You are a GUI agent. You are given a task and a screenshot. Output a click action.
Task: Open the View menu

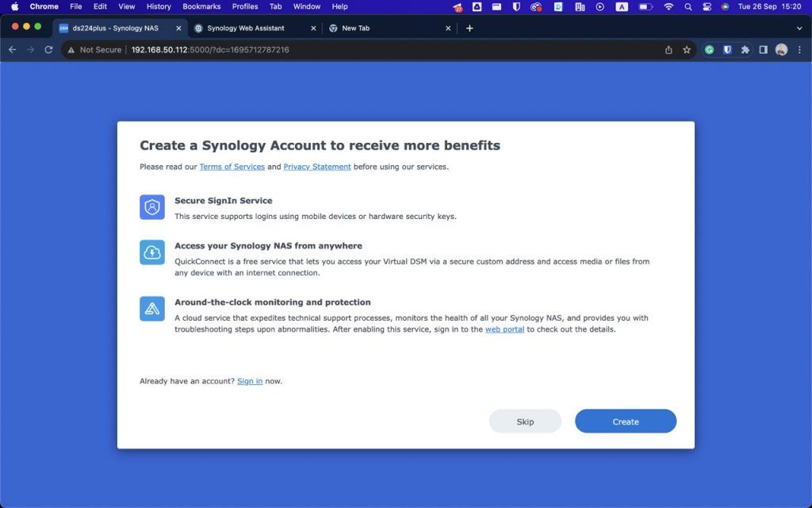click(x=126, y=6)
